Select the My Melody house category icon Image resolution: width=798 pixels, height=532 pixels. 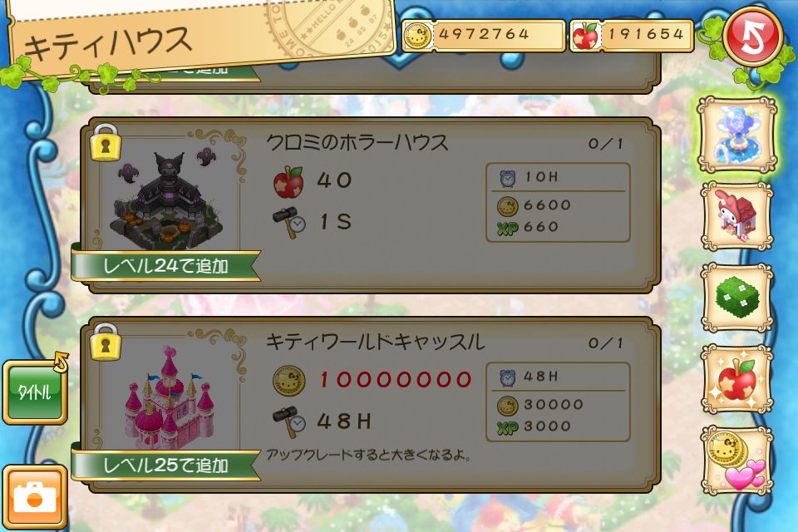click(x=737, y=216)
